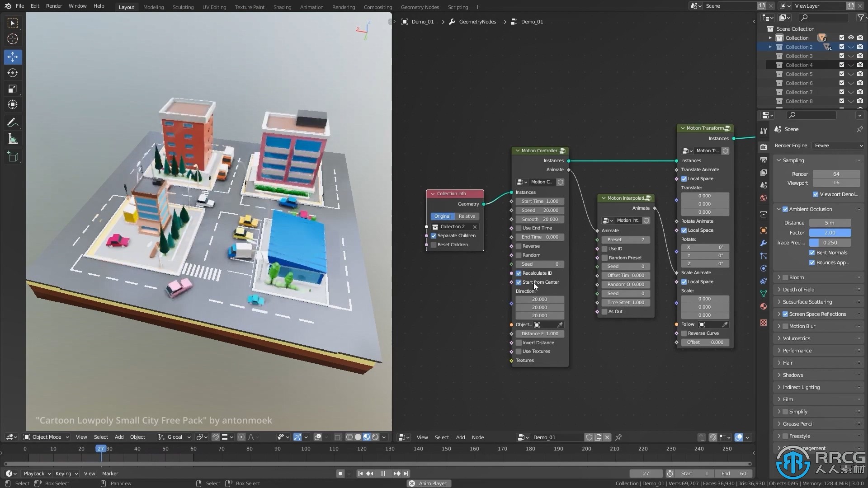868x488 pixels.
Task: Toggle Start from Center option
Action: point(519,282)
